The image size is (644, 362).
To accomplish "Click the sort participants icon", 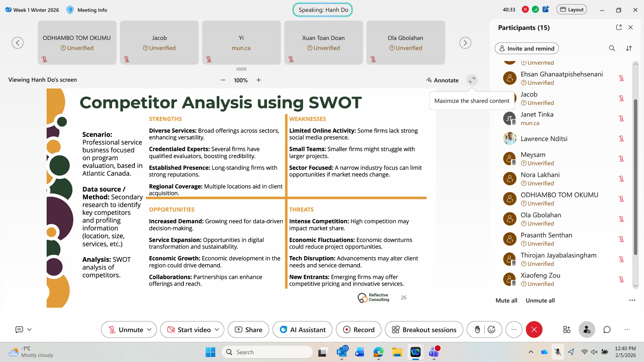I will (629, 48).
